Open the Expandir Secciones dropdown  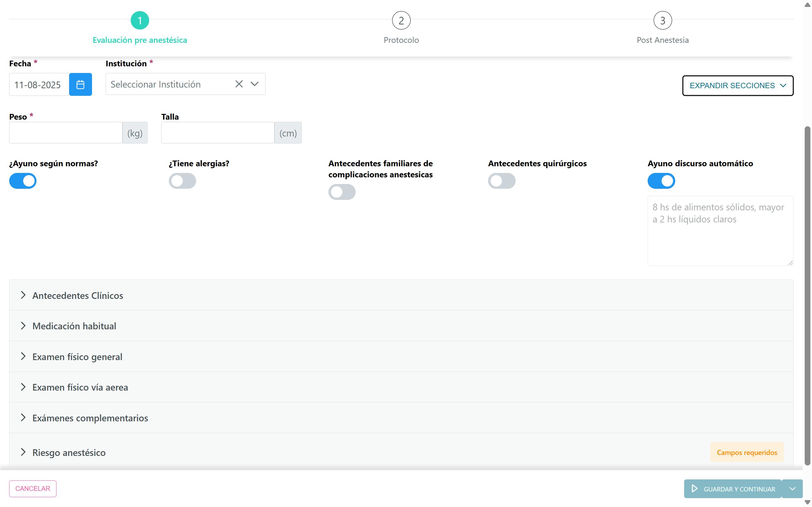click(737, 86)
